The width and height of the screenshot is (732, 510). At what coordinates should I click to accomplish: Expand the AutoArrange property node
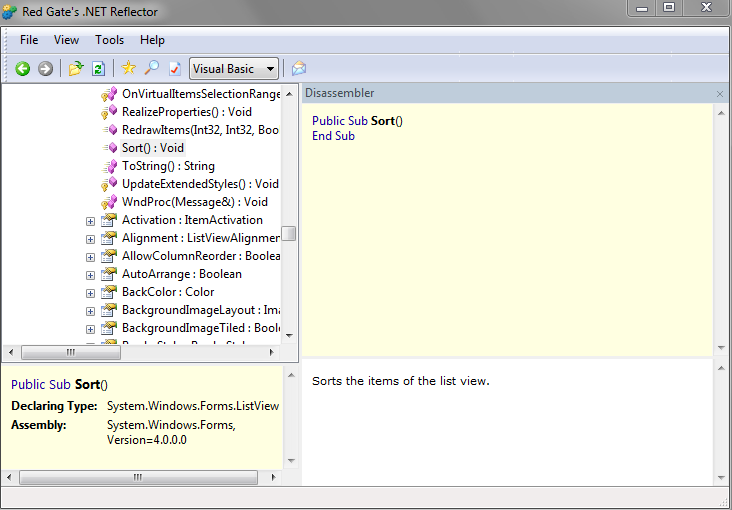tap(91, 276)
